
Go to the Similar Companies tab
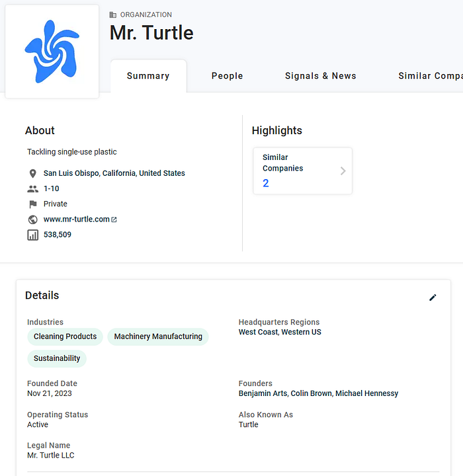click(x=431, y=75)
